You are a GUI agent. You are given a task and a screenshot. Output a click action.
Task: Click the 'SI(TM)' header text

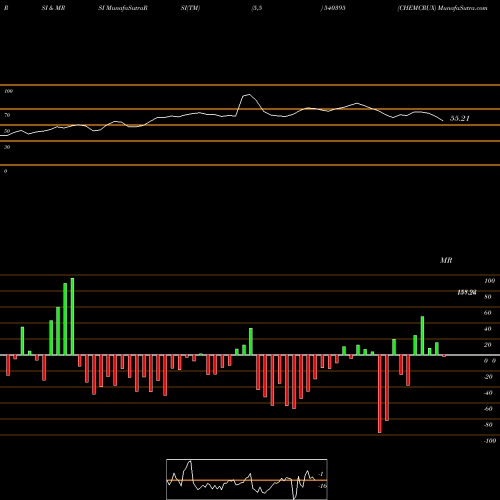190,8
